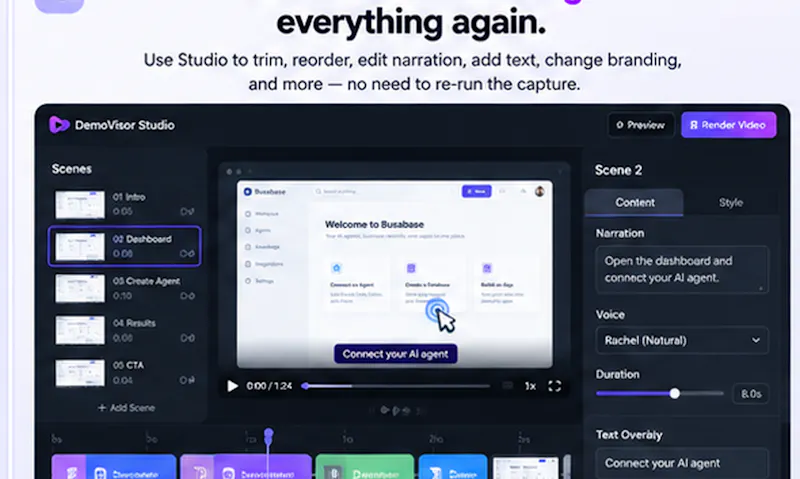Screen dimensions: 800x479
Task: Click link icon in 03 Create Agent row
Action: tap(187, 296)
